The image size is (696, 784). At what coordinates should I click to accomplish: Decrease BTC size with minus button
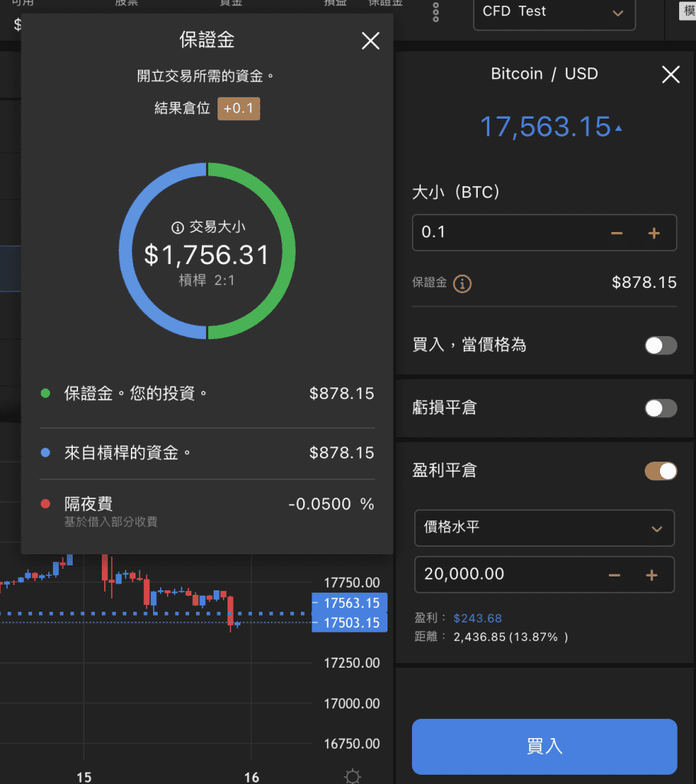coord(616,234)
